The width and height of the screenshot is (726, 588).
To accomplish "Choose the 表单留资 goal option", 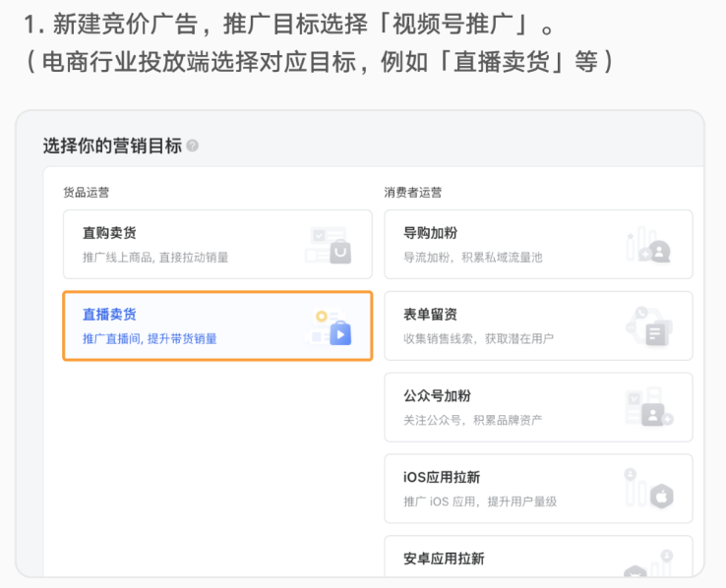I will point(538,325).
